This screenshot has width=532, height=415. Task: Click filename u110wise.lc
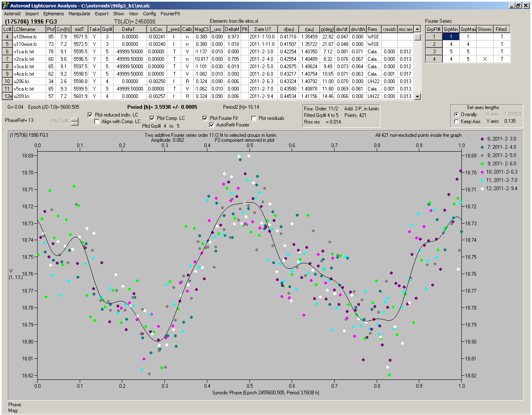pyautogui.click(x=25, y=44)
